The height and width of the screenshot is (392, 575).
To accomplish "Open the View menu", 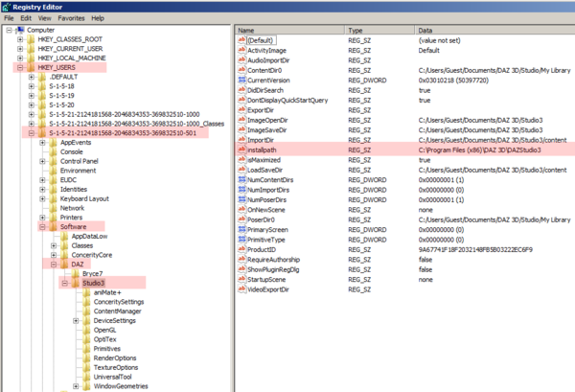I will [45, 18].
